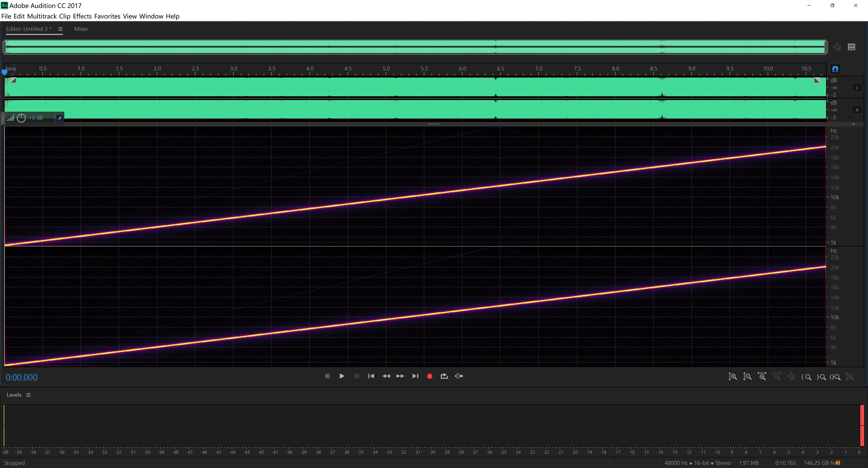
Task: Click Zoom In Amplitude icon
Action: (x=733, y=376)
